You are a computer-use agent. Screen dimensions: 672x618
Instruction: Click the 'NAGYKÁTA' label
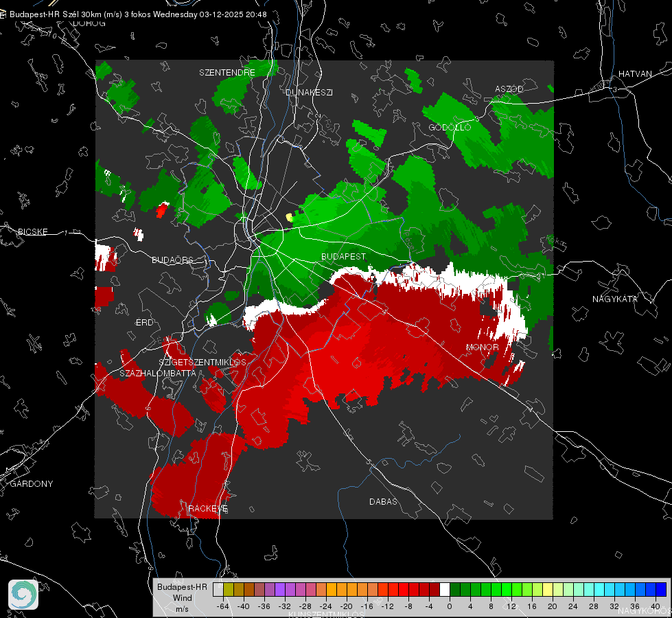pyautogui.click(x=615, y=299)
